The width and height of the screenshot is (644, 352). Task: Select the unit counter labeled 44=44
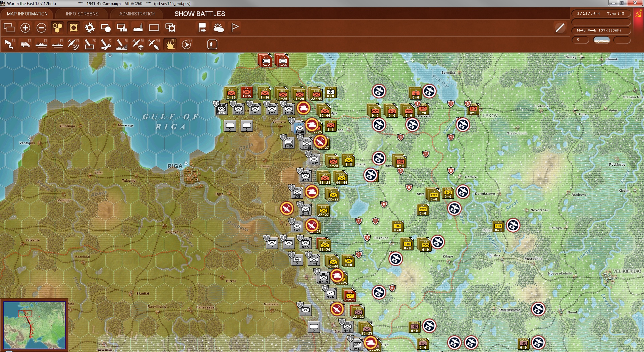[341, 179]
